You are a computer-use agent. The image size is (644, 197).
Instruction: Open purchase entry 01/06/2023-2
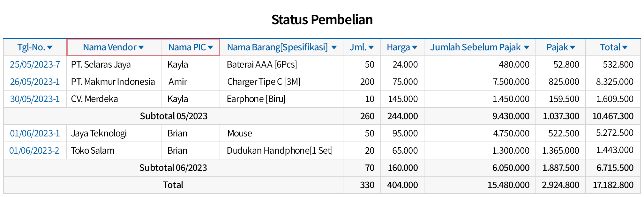tap(34, 151)
